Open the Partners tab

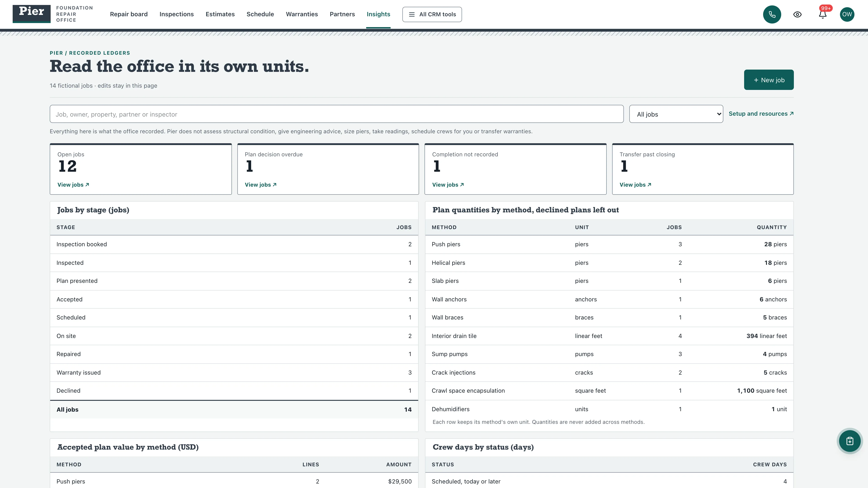tap(342, 14)
